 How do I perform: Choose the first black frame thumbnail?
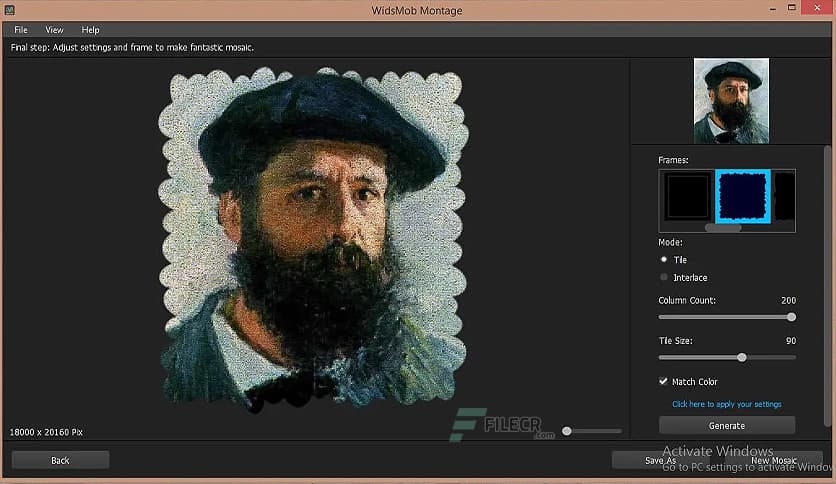[686, 195]
